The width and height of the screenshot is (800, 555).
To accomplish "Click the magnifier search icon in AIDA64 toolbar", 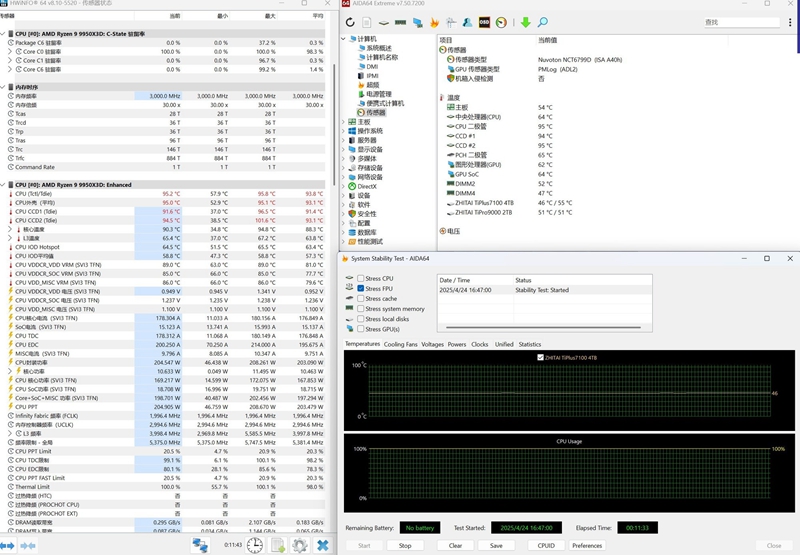I will coord(542,22).
